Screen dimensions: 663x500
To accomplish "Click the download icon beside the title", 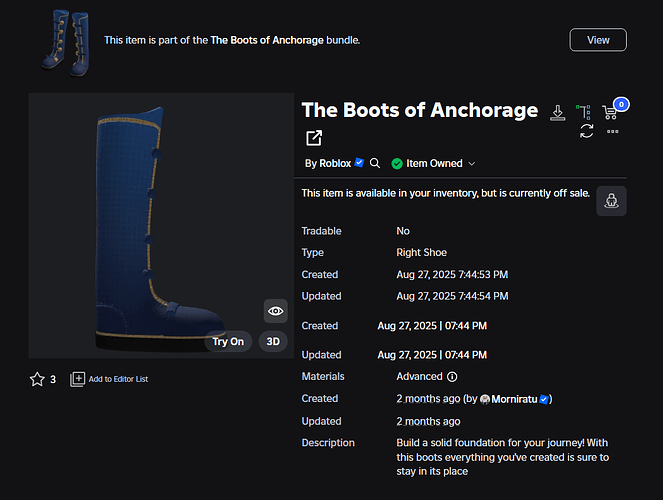I will tap(559, 112).
